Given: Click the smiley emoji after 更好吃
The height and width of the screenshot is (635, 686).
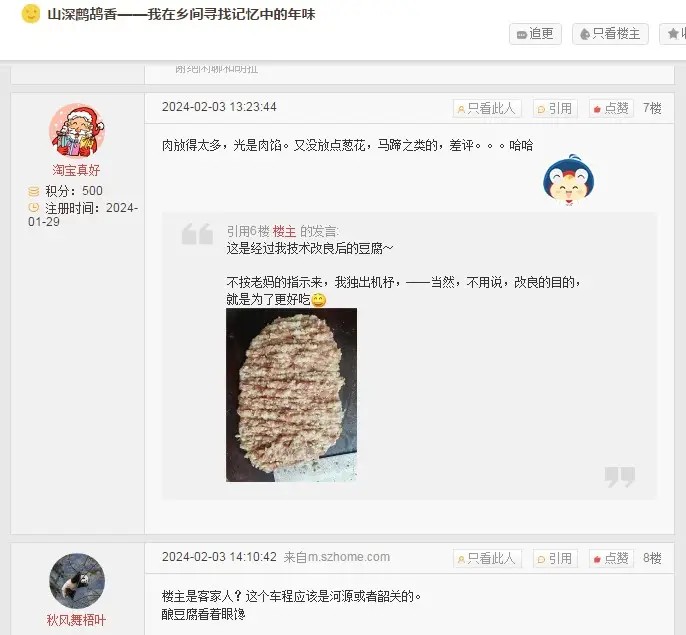Looking at the screenshot, I should (318, 300).
